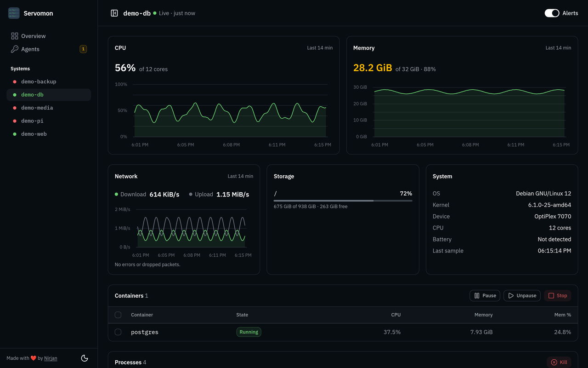Click the 6.1.0-25-amd64 kernel value

click(550, 205)
